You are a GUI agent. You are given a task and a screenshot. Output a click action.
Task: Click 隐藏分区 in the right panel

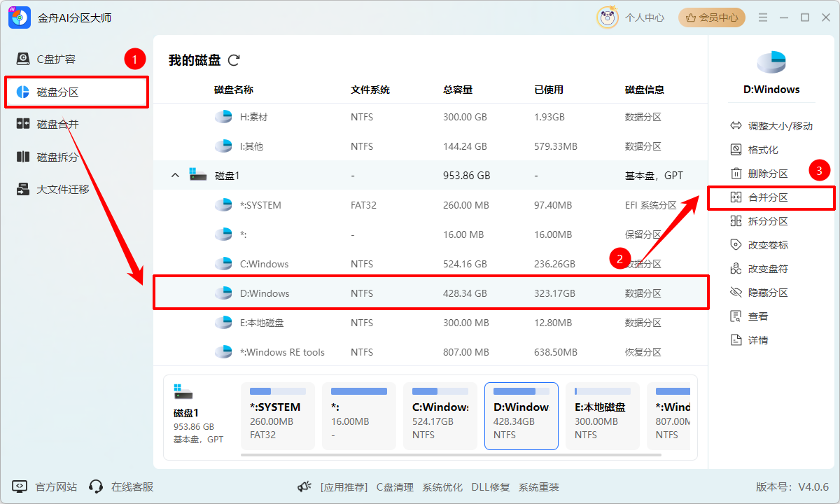759,293
